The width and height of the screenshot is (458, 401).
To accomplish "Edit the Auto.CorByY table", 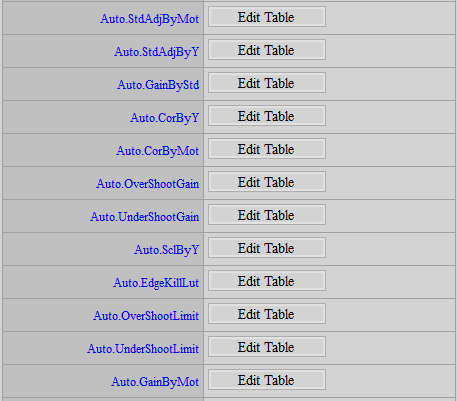I will 267,116.
